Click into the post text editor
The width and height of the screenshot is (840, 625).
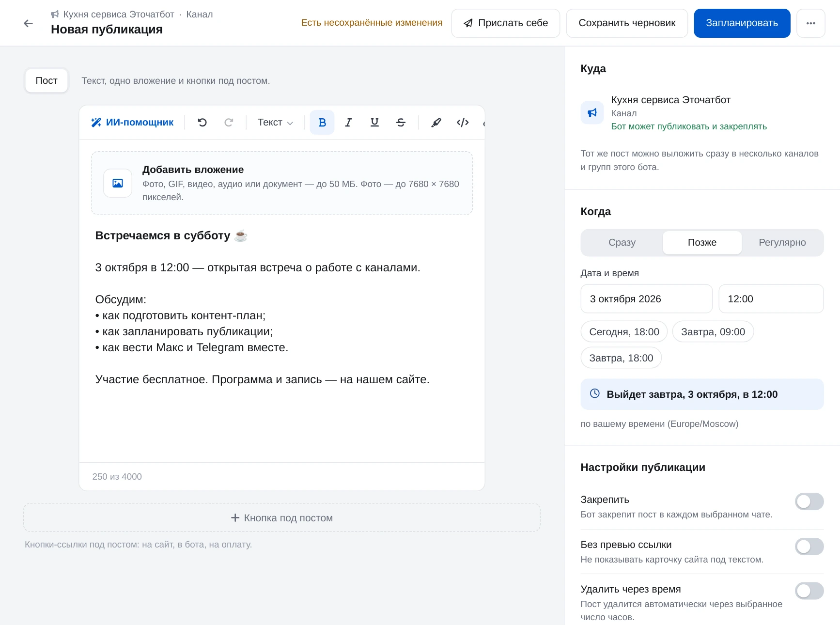pyautogui.click(x=282, y=339)
